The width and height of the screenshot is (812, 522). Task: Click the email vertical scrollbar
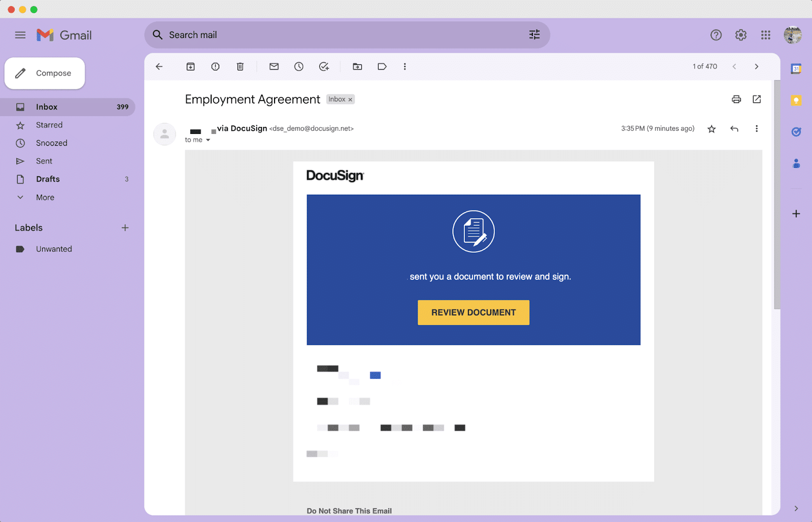click(777, 194)
